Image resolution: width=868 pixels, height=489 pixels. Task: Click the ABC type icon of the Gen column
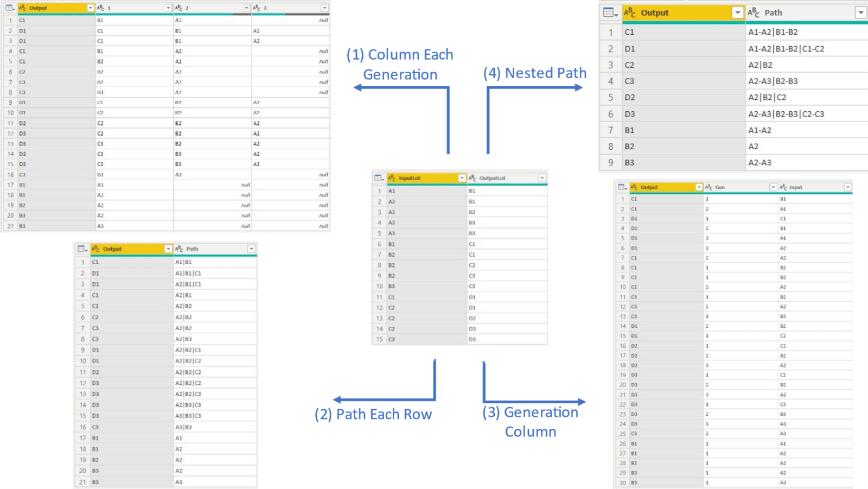[709, 187]
